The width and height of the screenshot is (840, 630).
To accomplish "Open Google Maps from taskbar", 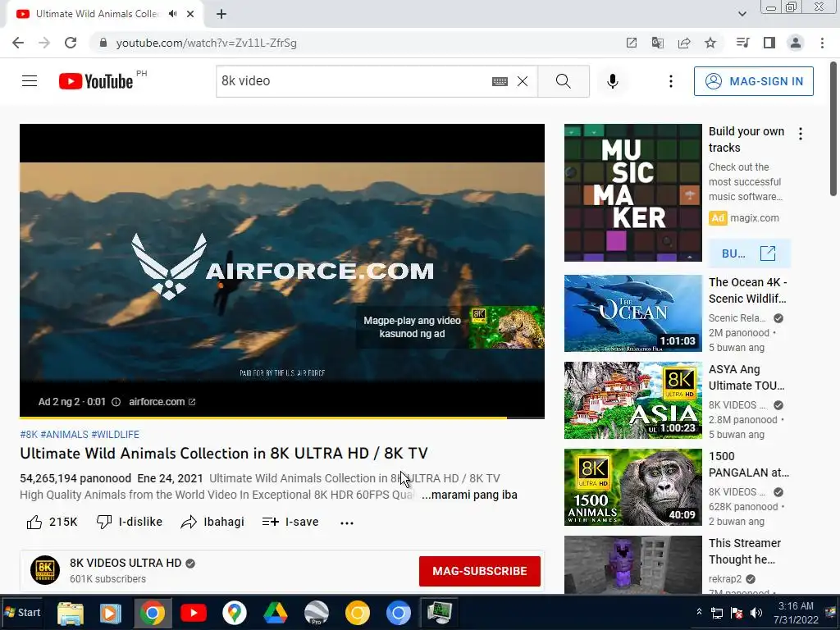I will click(x=234, y=613).
